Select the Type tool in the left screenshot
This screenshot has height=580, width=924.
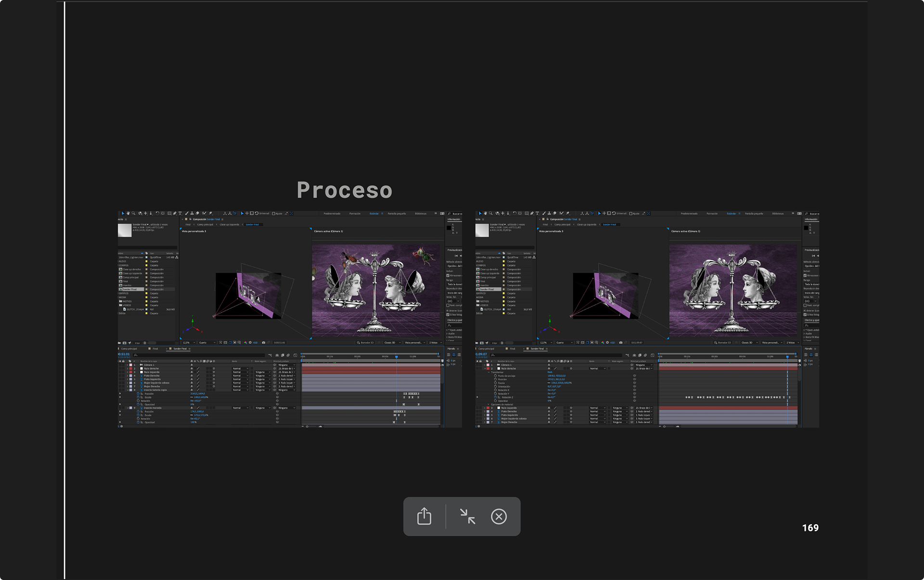pyautogui.click(x=180, y=213)
